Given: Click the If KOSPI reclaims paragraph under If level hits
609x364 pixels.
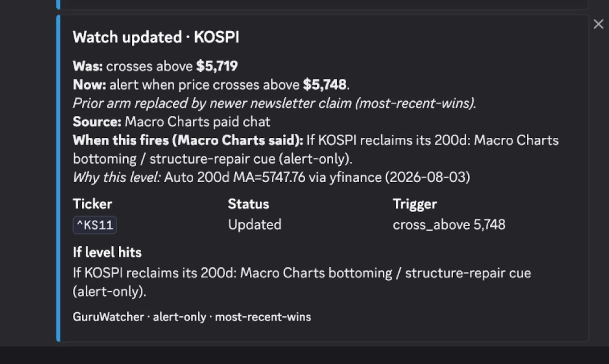Looking at the screenshot, I should [x=302, y=282].
